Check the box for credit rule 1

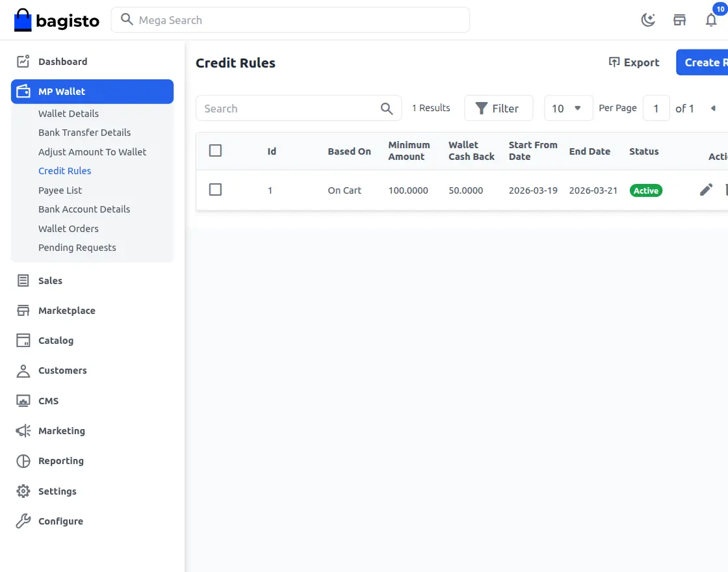point(215,190)
